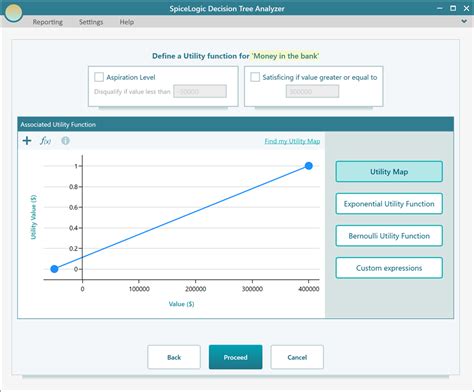The height and width of the screenshot is (392, 474).
Task: Click the Disqualify if value less than field
Action: click(x=200, y=91)
